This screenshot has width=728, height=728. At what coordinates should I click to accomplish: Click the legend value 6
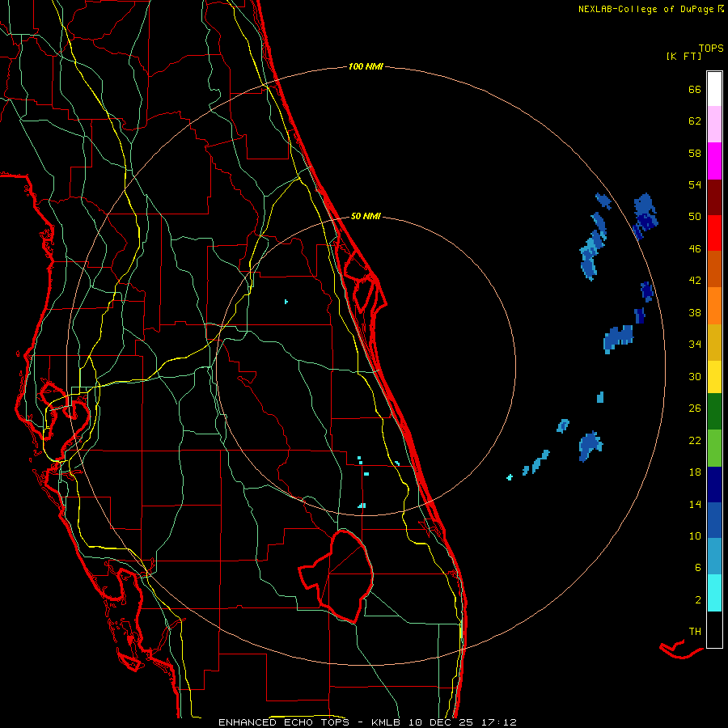click(x=698, y=568)
